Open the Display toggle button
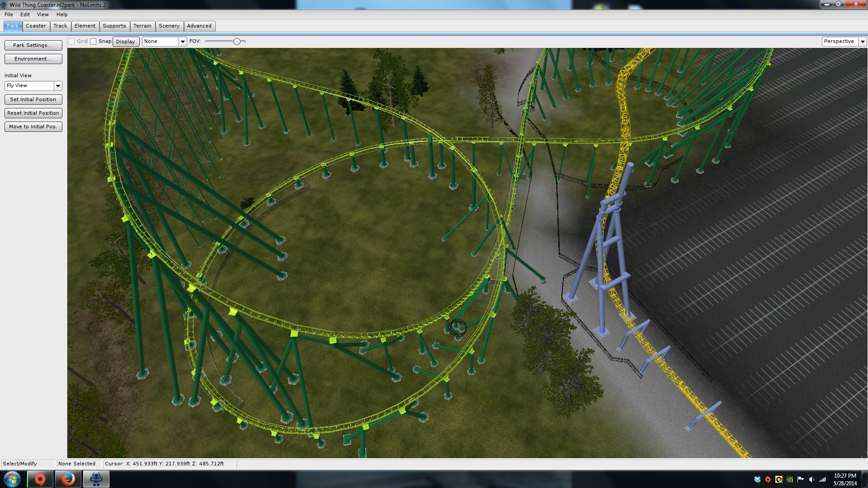 (x=125, y=42)
